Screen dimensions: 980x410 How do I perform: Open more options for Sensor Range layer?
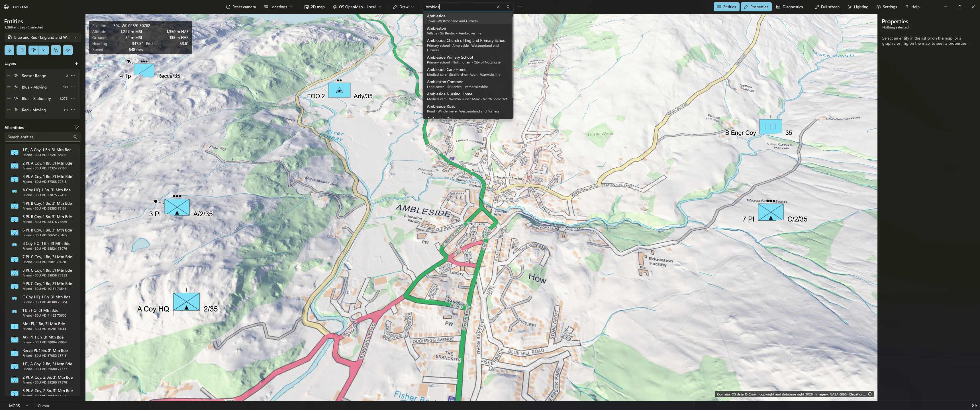click(73, 76)
